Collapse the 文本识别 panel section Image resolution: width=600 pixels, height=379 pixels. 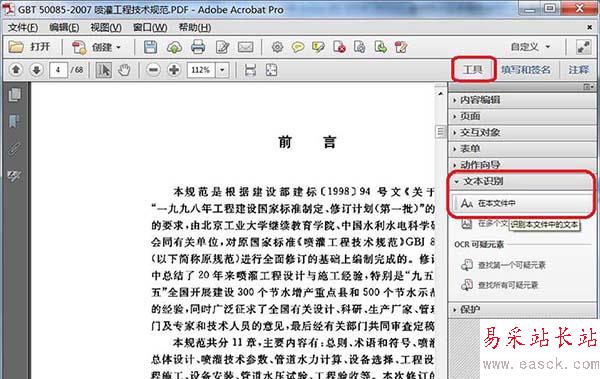pyautogui.click(x=522, y=181)
